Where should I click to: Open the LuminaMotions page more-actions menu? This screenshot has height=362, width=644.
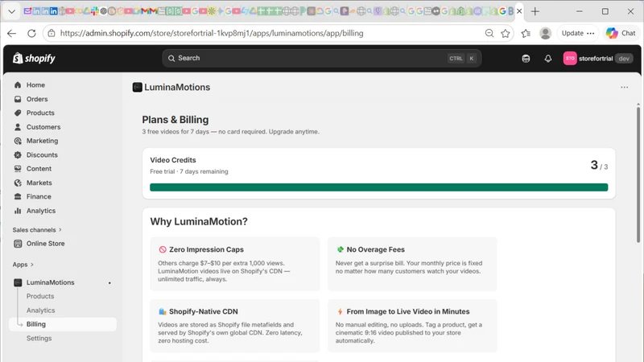click(x=625, y=87)
